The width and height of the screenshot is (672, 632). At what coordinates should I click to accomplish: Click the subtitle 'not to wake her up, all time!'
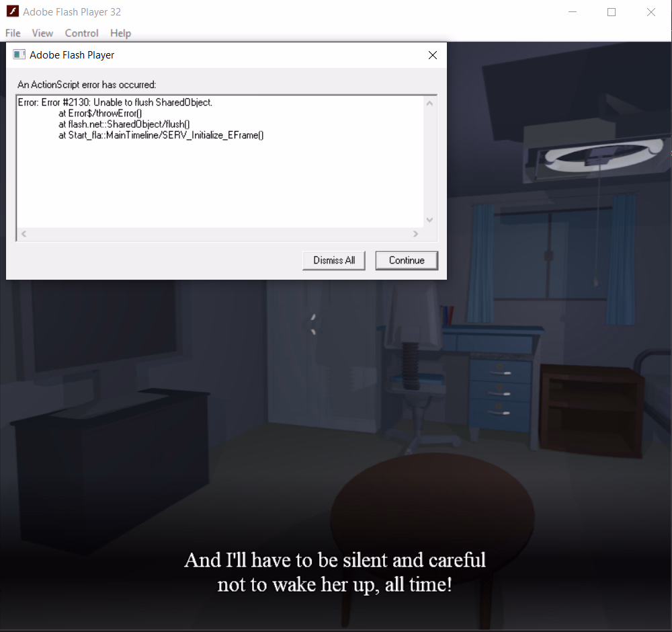pos(334,584)
